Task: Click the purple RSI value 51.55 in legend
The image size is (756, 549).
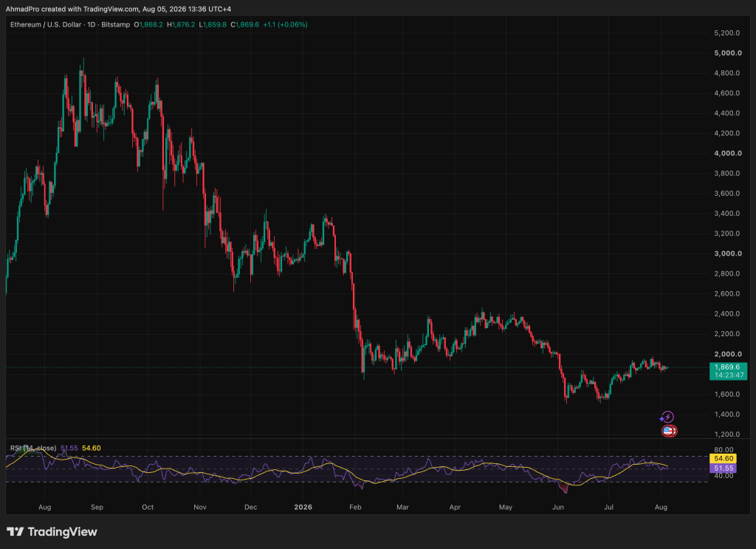Action: (69, 449)
